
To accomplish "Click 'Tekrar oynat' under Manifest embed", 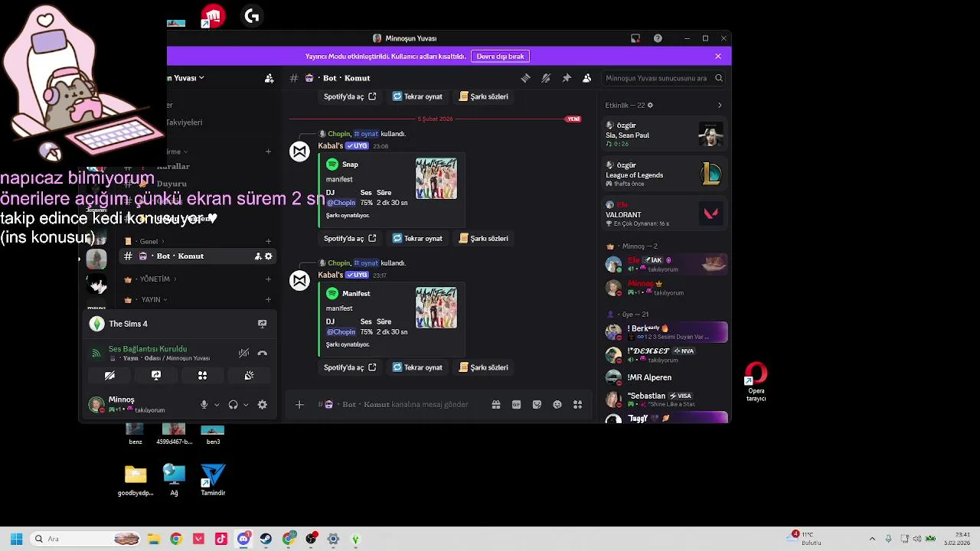I will [417, 367].
